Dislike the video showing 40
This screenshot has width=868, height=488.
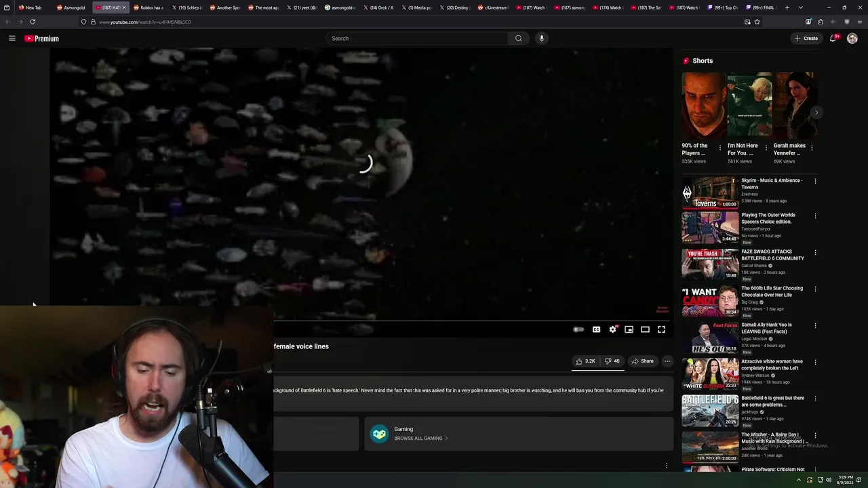tap(612, 361)
